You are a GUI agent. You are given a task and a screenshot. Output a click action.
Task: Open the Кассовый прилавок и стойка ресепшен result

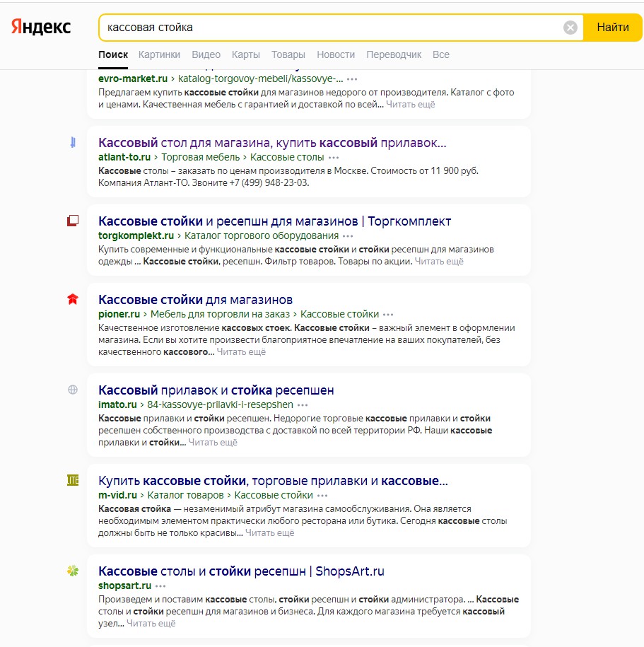tap(216, 390)
